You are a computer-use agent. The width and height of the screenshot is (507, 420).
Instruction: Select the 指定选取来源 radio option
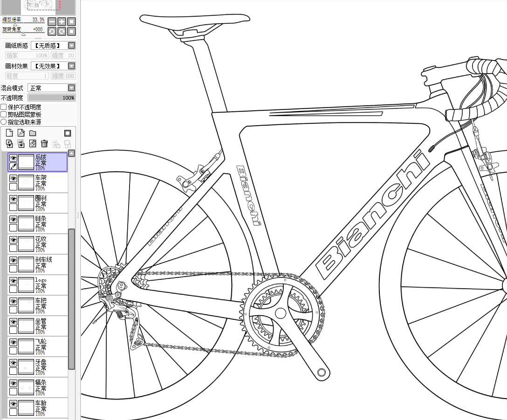click(x=4, y=122)
